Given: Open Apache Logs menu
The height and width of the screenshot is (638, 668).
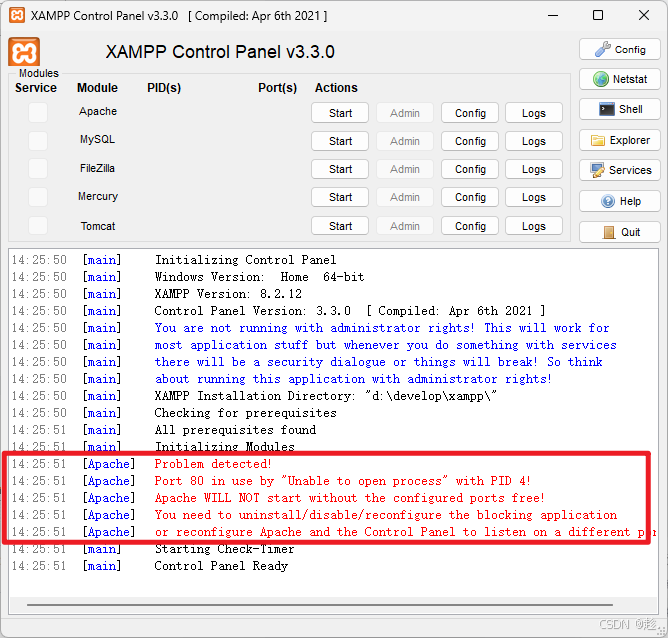Looking at the screenshot, I should tap(534, 113).
